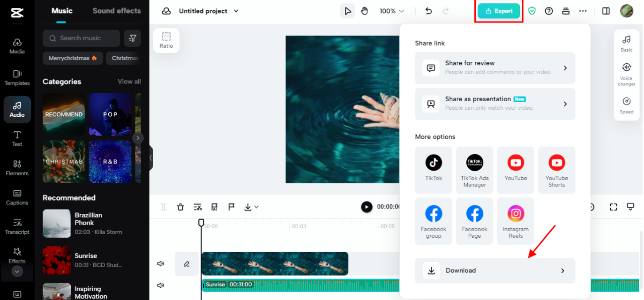644x300 pixels.
Task: Click the Export button
Action: click(x=499, y=11)
